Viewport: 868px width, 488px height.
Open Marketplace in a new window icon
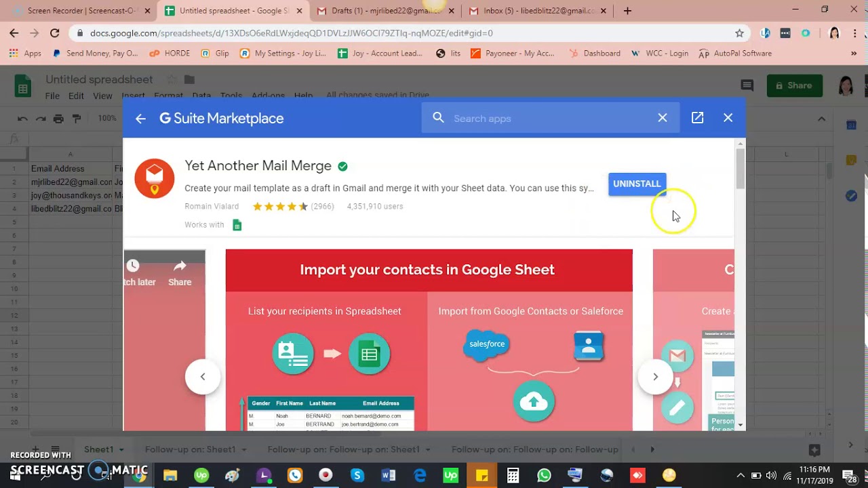(697, 118)
